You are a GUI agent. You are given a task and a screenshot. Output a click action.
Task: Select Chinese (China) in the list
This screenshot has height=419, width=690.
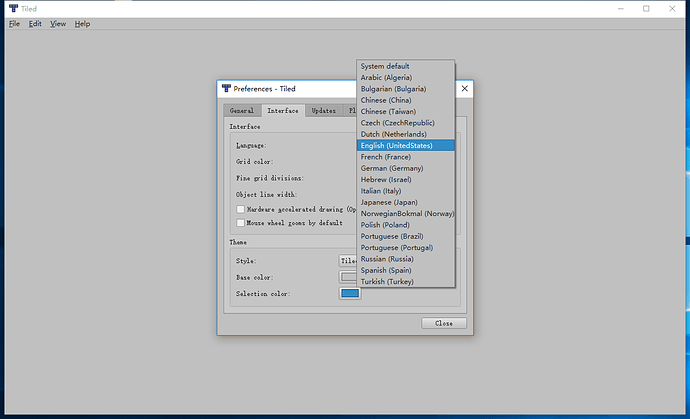pos(405,100)
